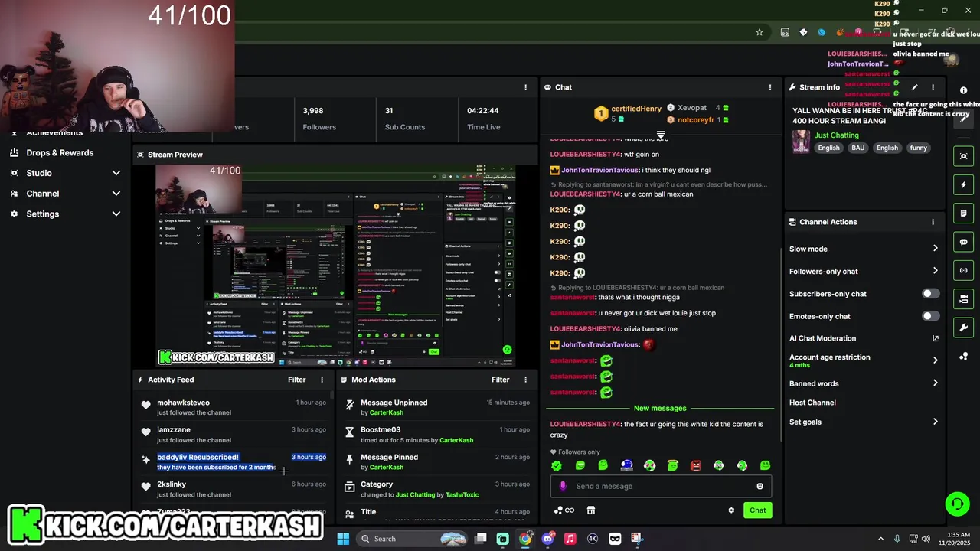Insert the green verified checkmark emote

(557, 465)
